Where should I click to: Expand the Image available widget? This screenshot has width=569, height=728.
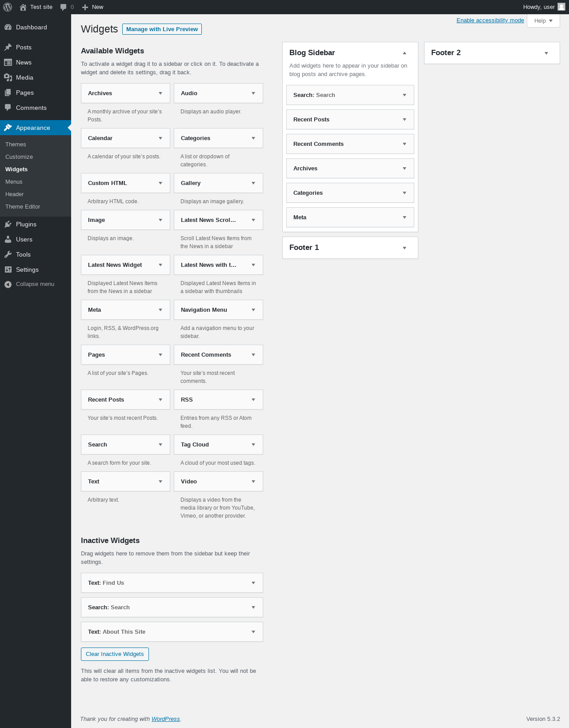[x=160, y=220]
